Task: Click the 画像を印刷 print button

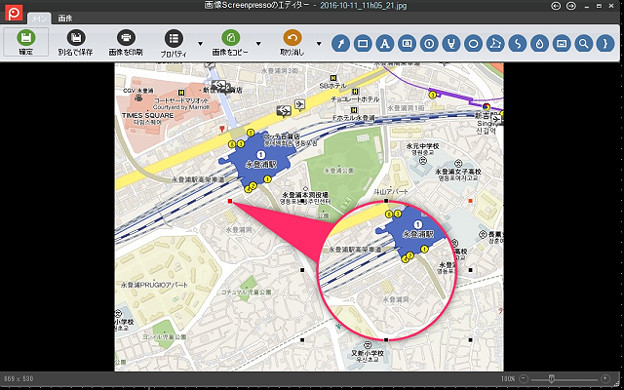Action: point(126,42)
